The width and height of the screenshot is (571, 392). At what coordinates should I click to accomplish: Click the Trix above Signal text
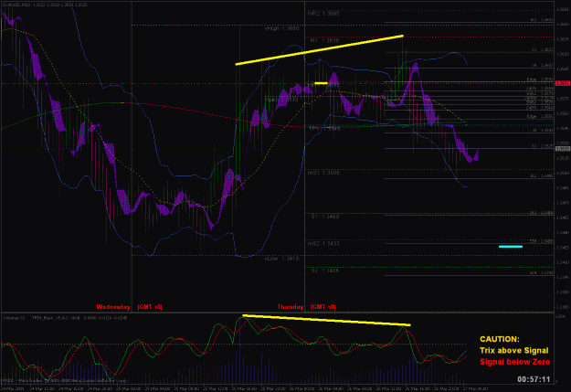(x=513, y=351)
